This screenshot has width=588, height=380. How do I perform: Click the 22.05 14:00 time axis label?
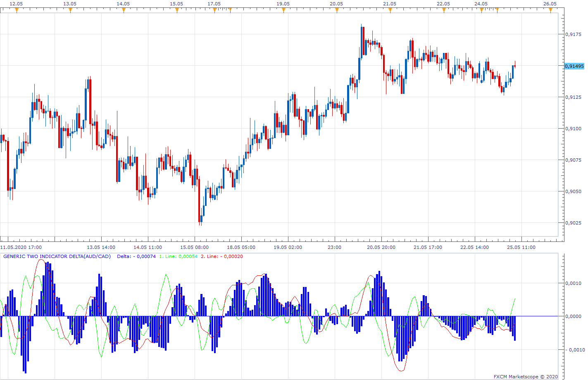475,247
